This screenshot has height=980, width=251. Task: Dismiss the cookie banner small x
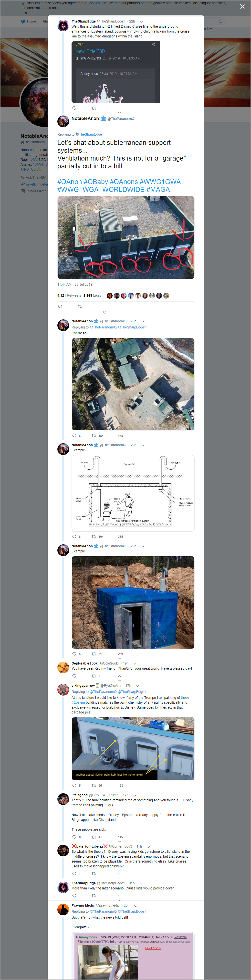(x=26, y=13)
